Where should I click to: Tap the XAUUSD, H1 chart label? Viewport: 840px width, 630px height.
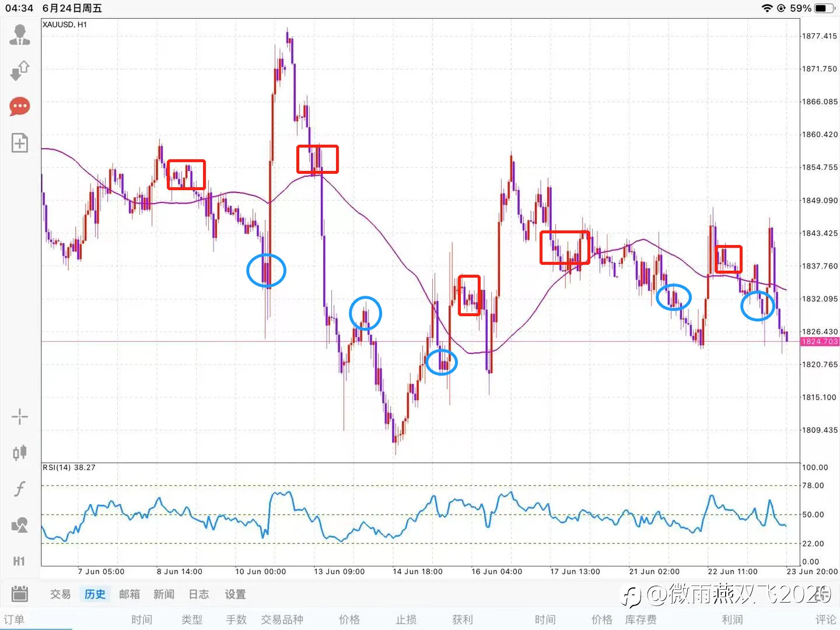pyautogui.click(x=65, y=24)
